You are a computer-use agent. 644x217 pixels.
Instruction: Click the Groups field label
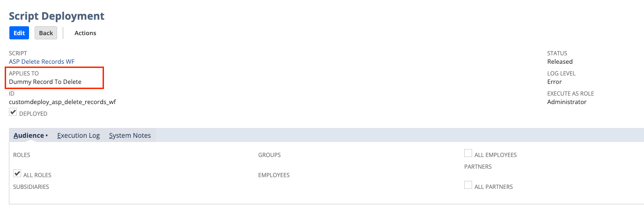coord(269,155)
